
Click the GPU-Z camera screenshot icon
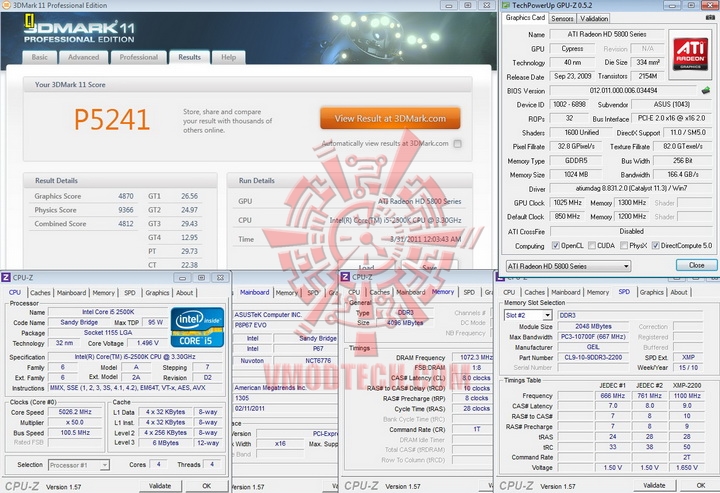(x=710, y=18)
